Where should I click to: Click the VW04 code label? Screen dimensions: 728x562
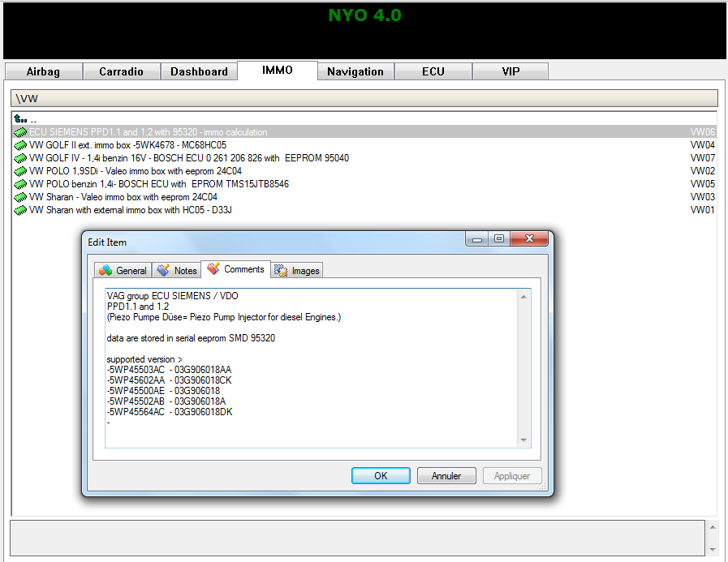tap(703, 145)
